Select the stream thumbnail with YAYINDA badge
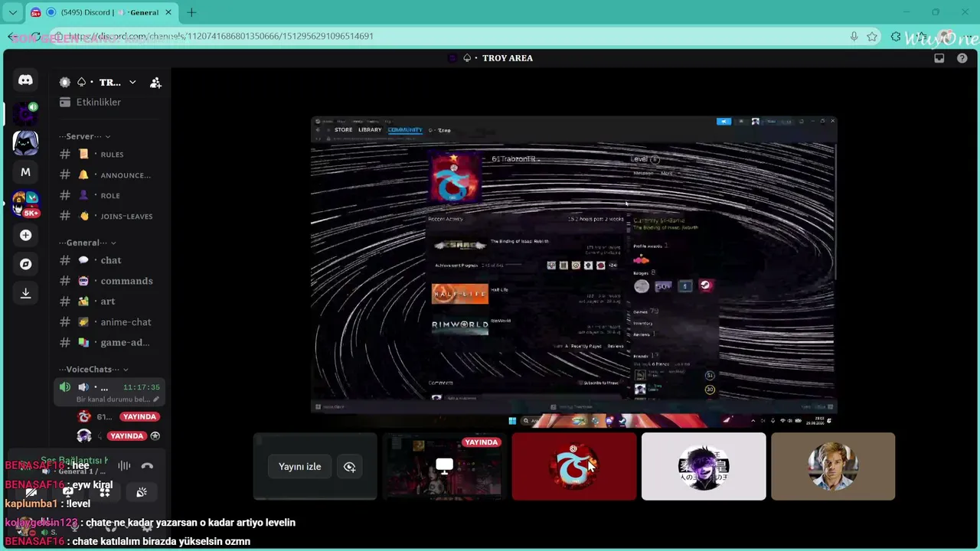The image size is (980, 551). coord(444,466)
